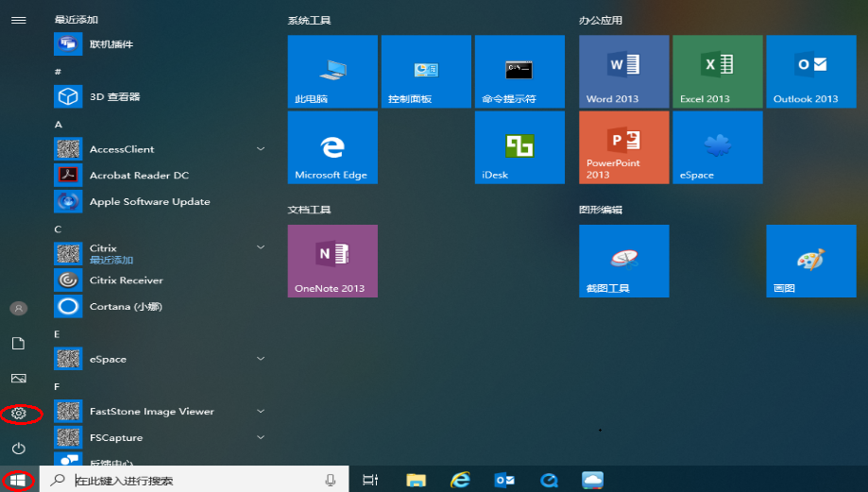Launch PowerPoint 2013 tile

[623, 147]
